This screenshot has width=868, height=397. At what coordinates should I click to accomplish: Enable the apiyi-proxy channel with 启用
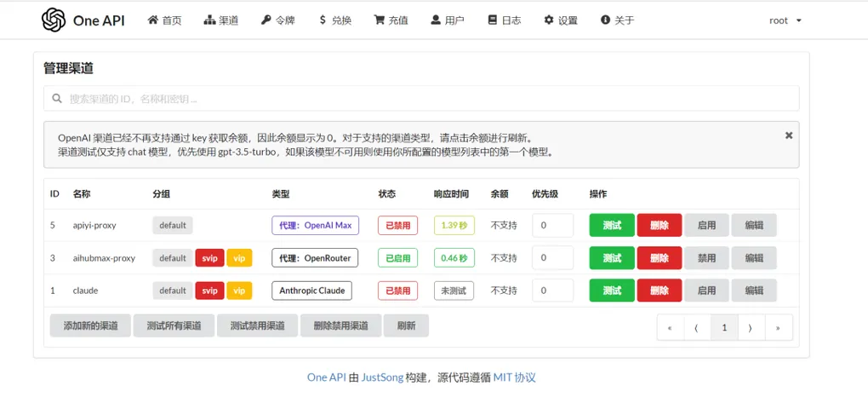(x=706, y=226)
